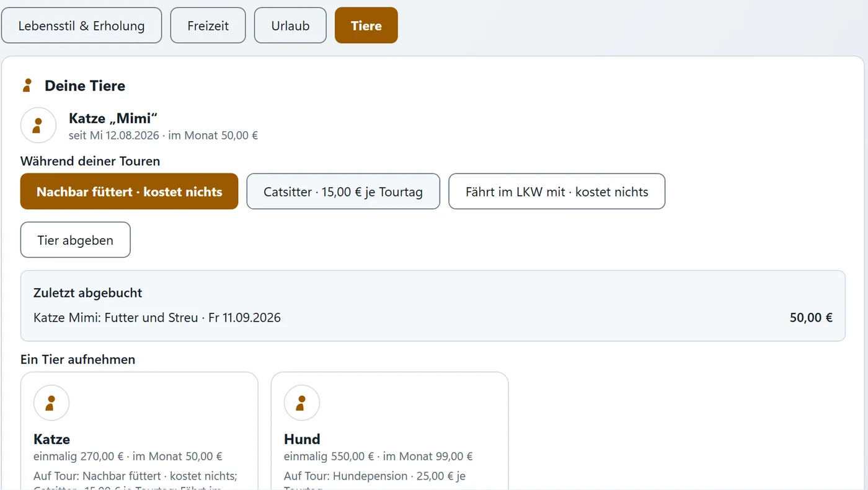Switch to the Freizeit tab

coord(208,25)
